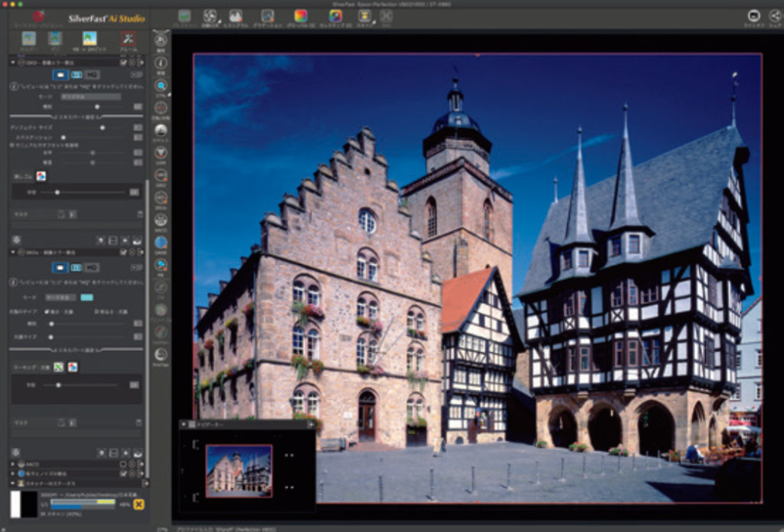This screenshot has width=784, height=532.
Task: Open the SRDx mode dropdown
Action: click(60, 298)
